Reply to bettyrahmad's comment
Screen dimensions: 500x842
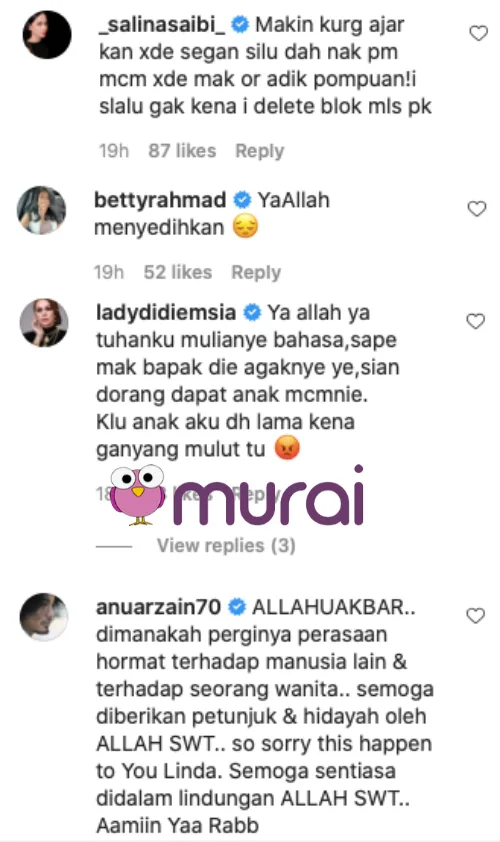click(x=256, y=272)
